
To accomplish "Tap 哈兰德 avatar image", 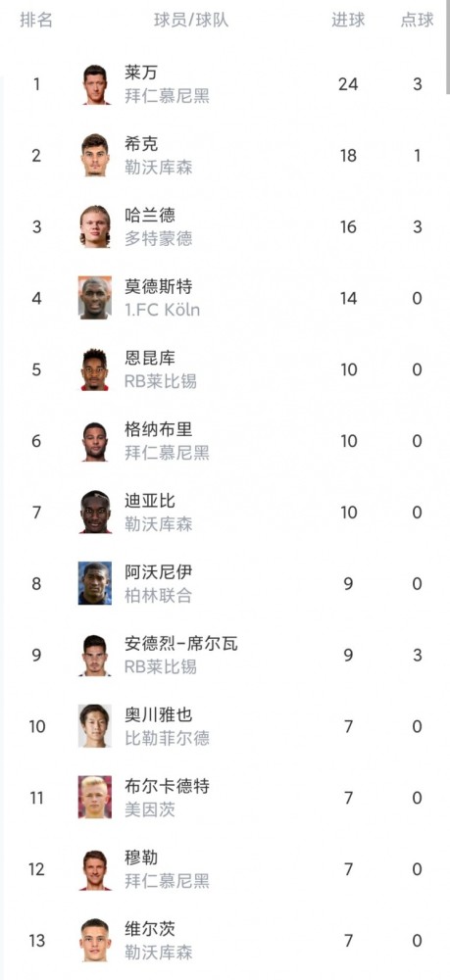I will pos(95,226).
